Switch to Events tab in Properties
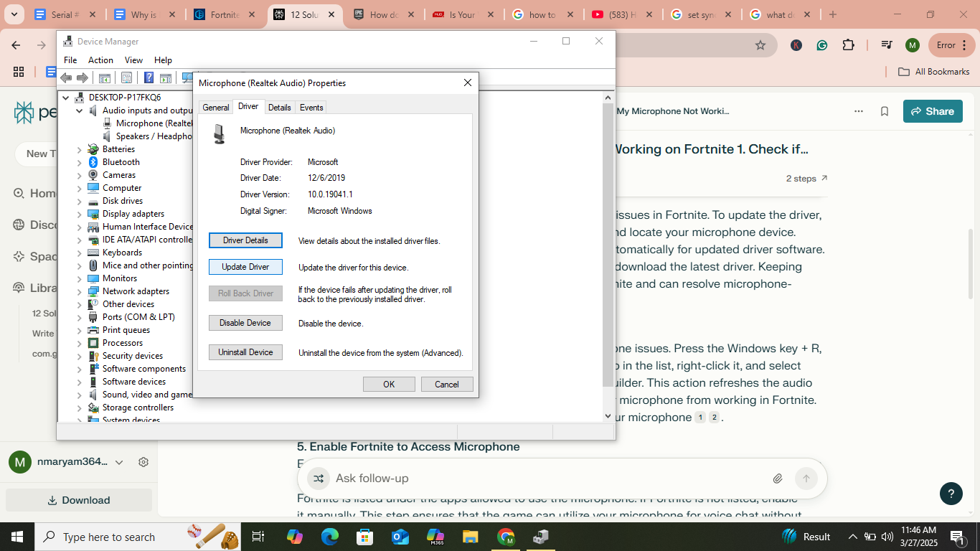This screenshot has height=551, width=980. pos(311,108)
